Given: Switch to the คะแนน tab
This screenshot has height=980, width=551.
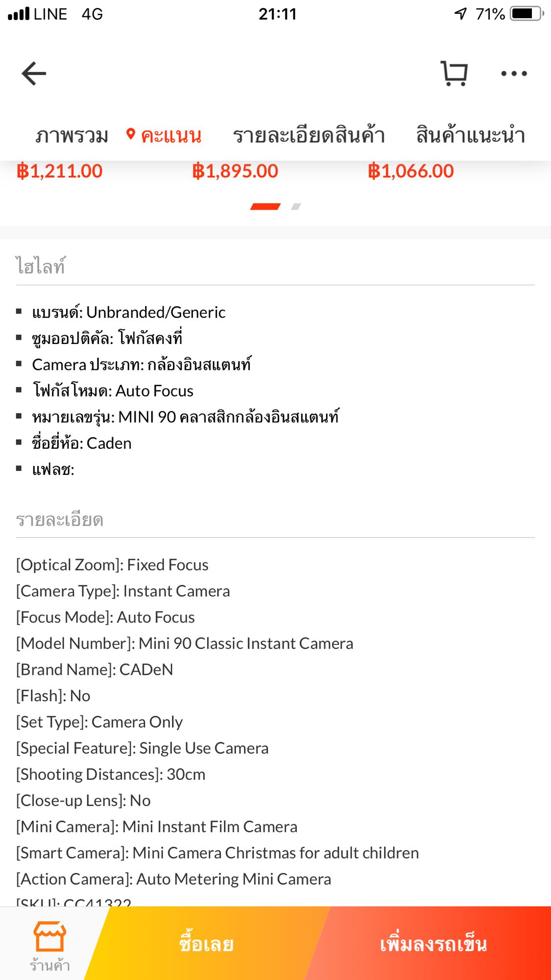Looking at the screenshot, I should [x=171, y=136].
